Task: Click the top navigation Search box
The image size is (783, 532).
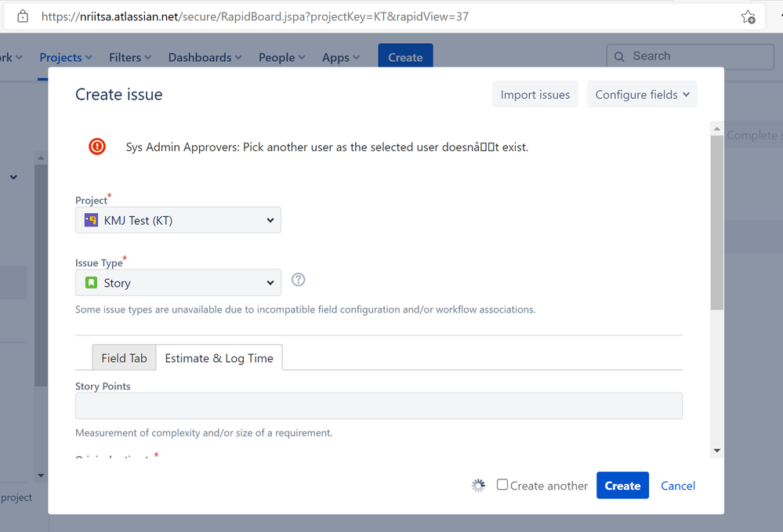Action: click(x=690, y=56)
